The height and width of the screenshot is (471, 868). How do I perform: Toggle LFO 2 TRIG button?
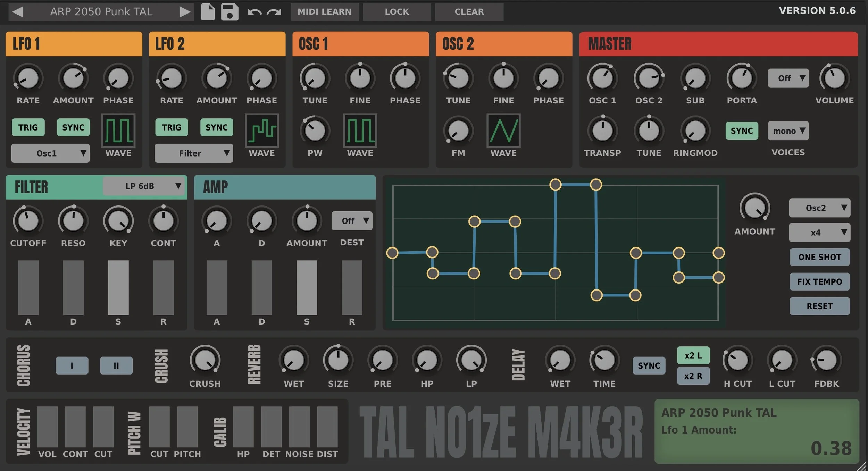(x=172, y=127)
